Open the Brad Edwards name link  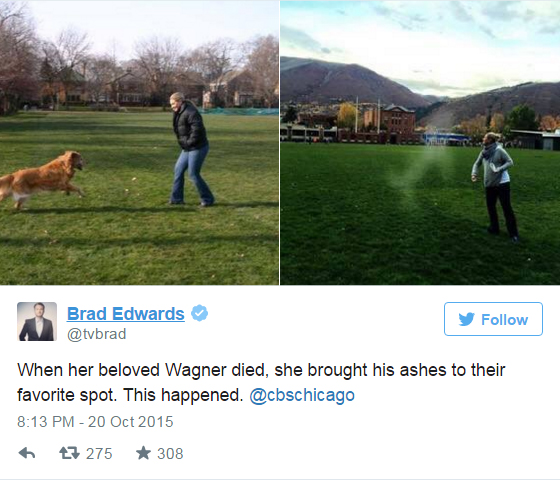tap(126, 314)
